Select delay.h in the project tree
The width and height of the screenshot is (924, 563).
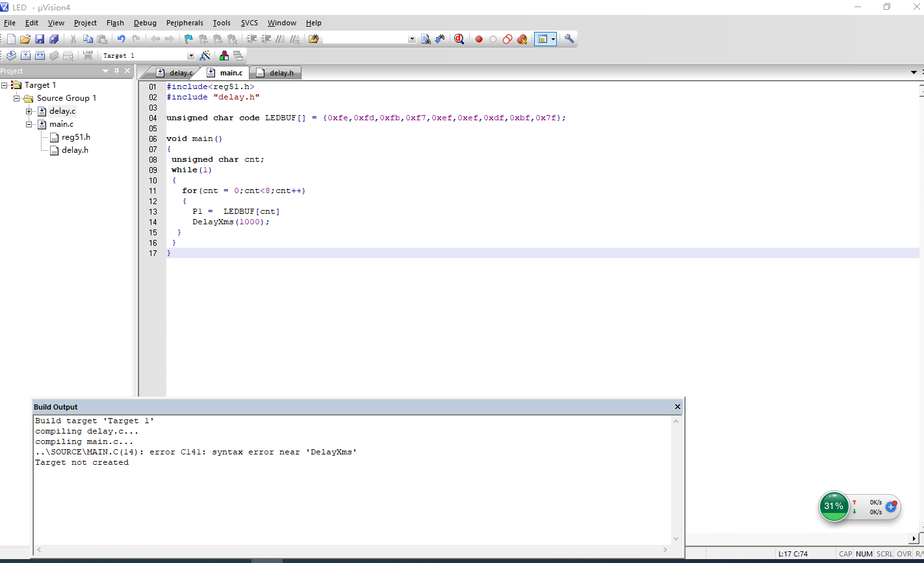click(75, 150)
